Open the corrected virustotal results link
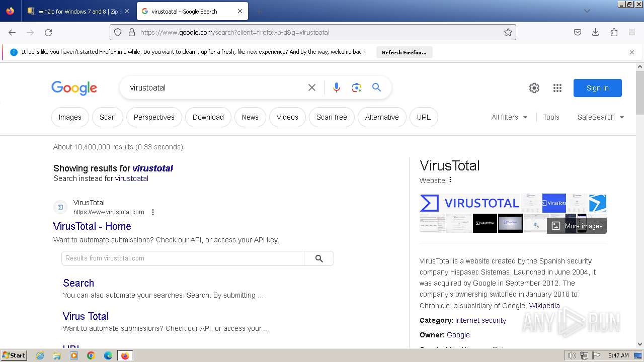Image resolution: width=644 pixels, height=362 pixels. coord(153,168)
